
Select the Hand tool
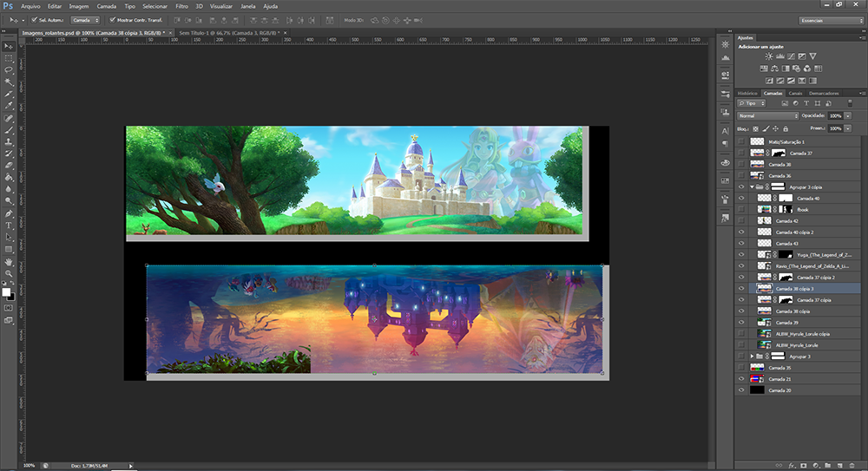[x=9, y=262]
